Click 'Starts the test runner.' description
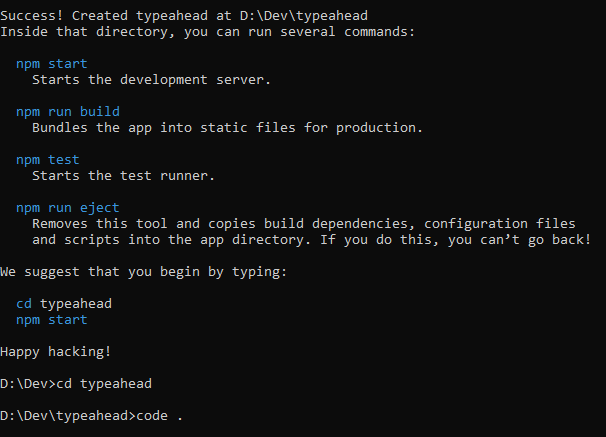The height and width of the screenshot is (437, 606). pos(123,176)
